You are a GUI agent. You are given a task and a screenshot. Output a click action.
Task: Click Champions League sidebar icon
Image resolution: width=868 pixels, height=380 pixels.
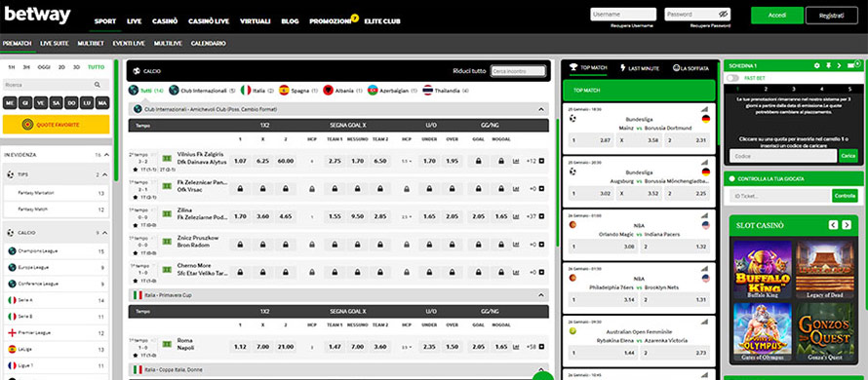coord(12,251)
